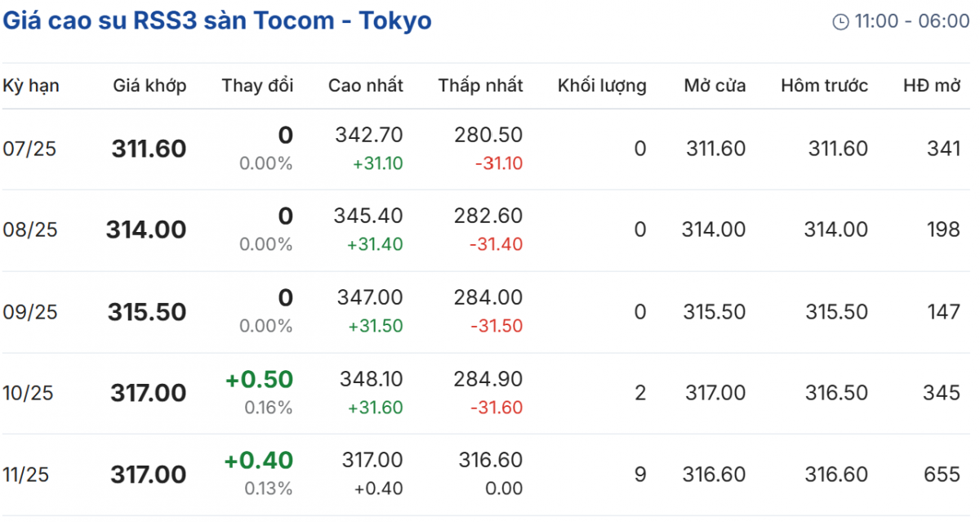The image size is (980, 522).
Task: Click the 11:00 - 06:00 time range text
Action: point(912,22)
